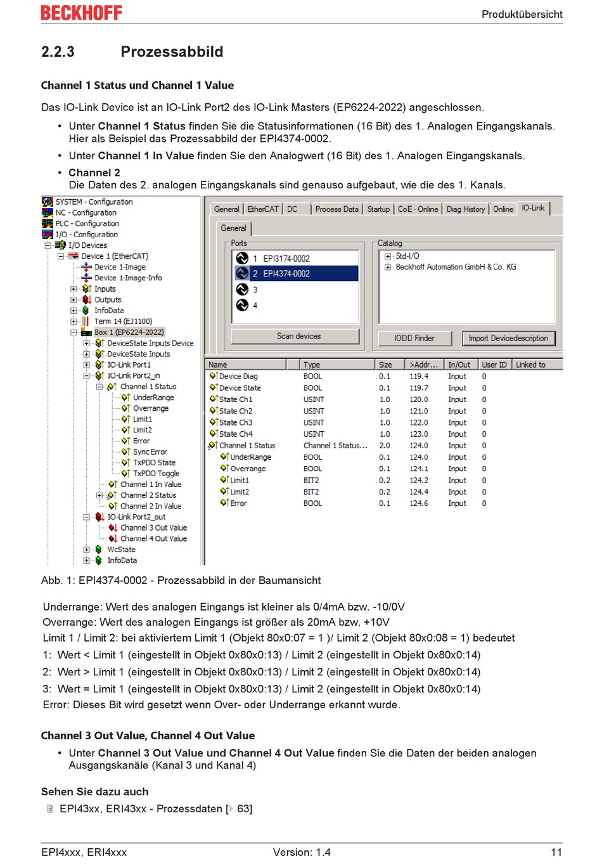
Task: Click the TxPDO Toggle variable icon
Action: [125, 473]
